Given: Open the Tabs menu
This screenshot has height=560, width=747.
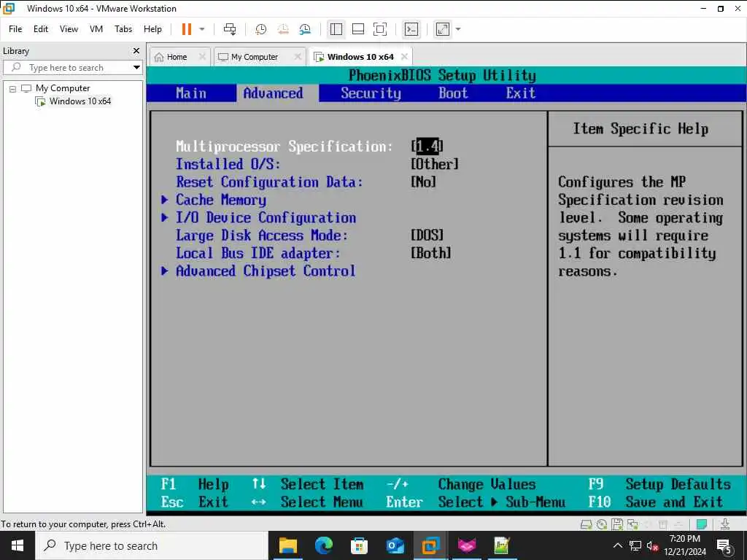Looking at the screenshot, I should tap(123, 29).
